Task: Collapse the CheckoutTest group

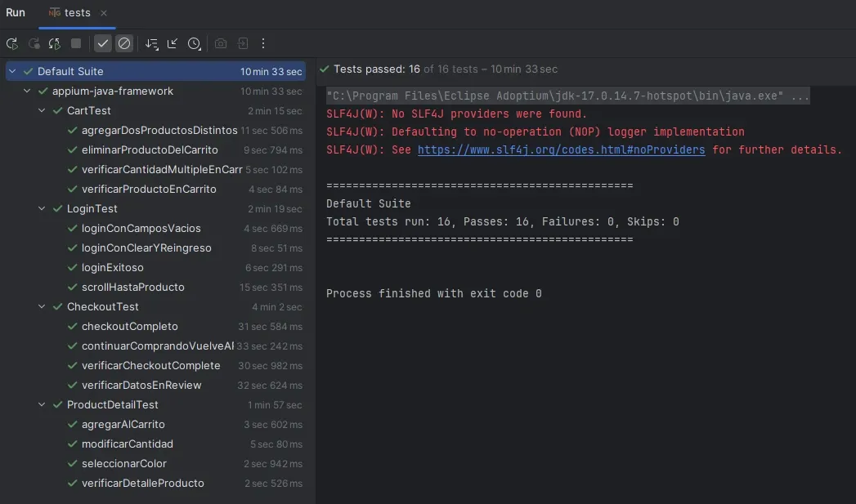Action: coord(42,307)
